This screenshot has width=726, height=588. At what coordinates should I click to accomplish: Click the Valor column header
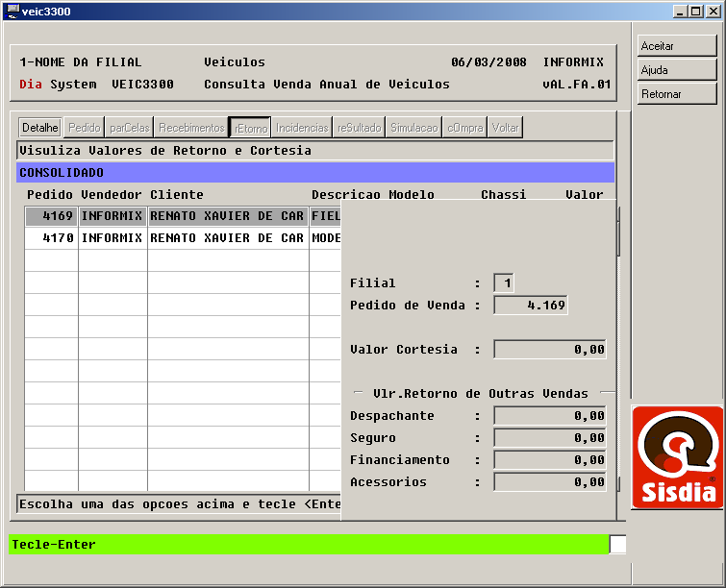pos(585,195)
